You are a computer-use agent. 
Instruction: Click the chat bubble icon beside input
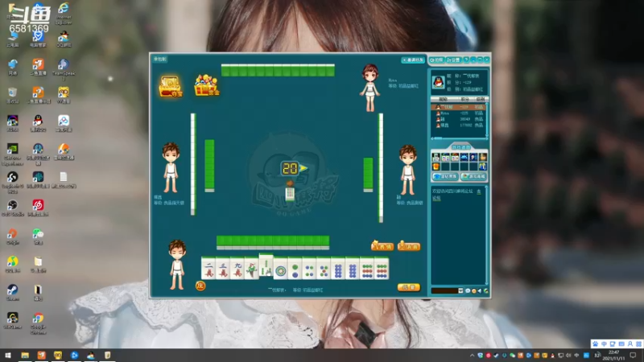click(468, 290)
